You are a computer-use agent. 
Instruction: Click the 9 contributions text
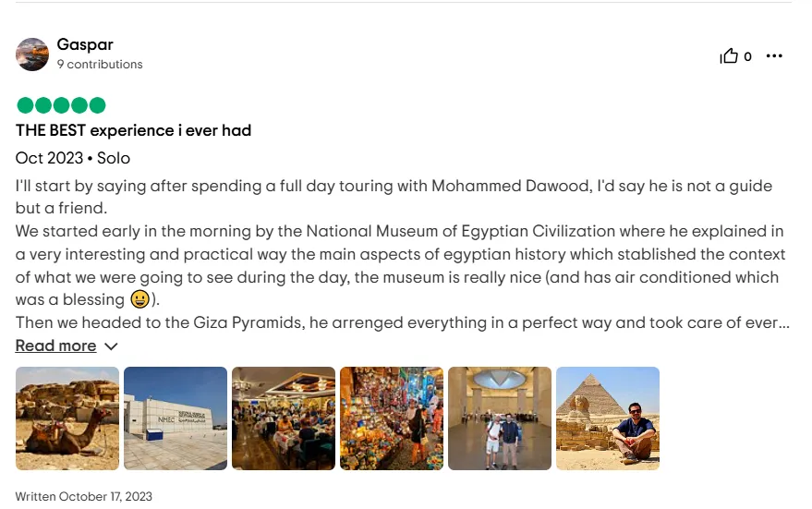click(x=100, y=65)
